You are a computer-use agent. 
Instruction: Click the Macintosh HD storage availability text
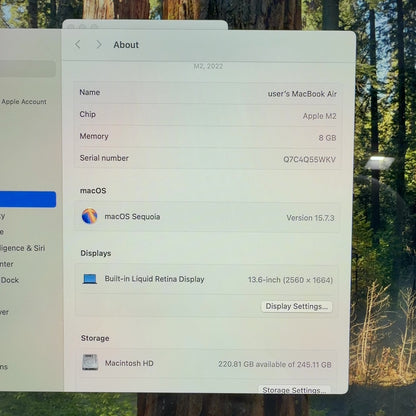pyautogui.click(x=275, y=364)
